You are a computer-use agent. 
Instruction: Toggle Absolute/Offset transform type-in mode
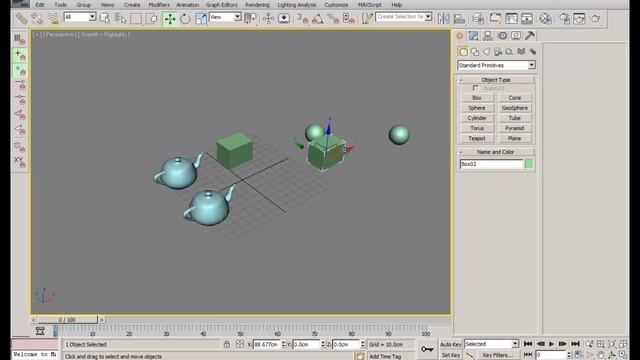[x=240, y=344]
